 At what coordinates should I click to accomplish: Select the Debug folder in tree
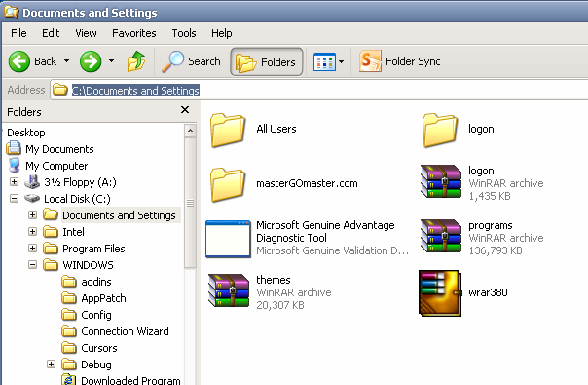pos(96,365)
